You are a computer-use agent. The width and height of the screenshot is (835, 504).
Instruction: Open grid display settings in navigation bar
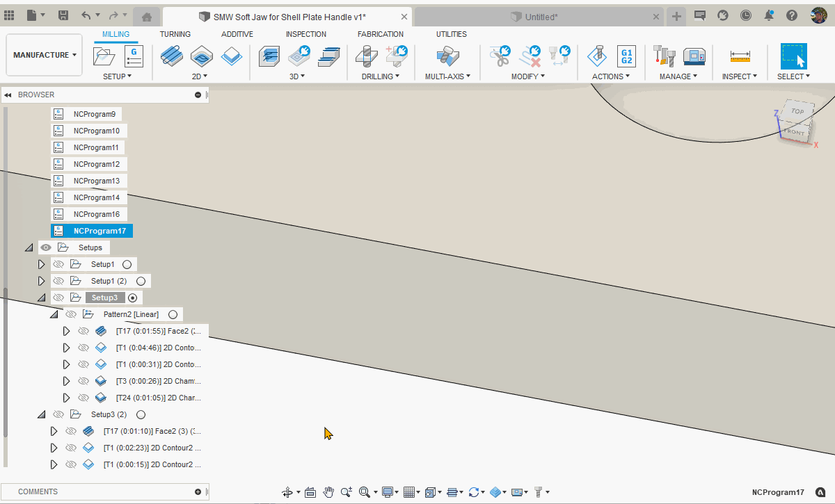click(x=411, y=491)
